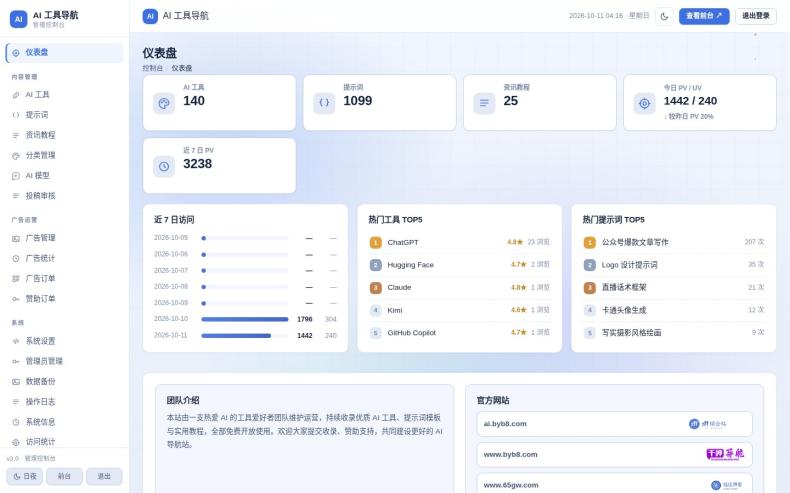Click the 2026-10-10 visit progress bar

tap(245, 319)
